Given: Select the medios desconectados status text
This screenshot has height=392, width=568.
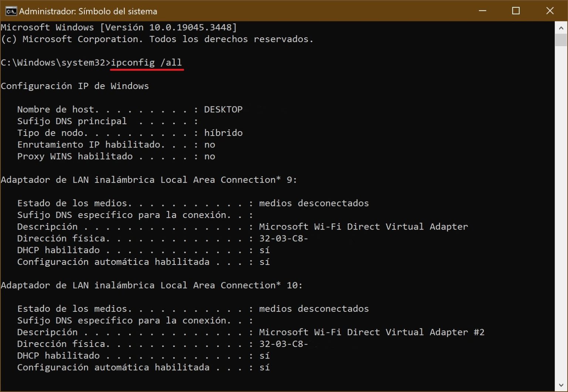Looking at the screenshot, I should point(314,203).
